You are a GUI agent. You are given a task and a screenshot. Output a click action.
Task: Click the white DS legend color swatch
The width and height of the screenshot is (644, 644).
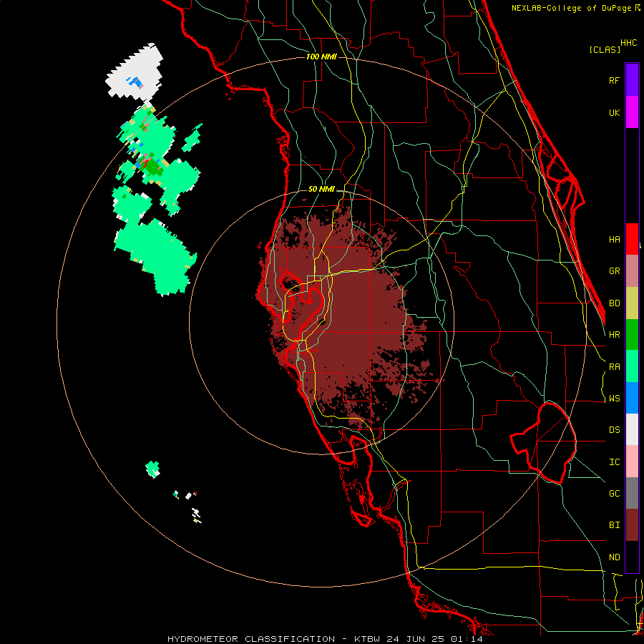point(632,429)
